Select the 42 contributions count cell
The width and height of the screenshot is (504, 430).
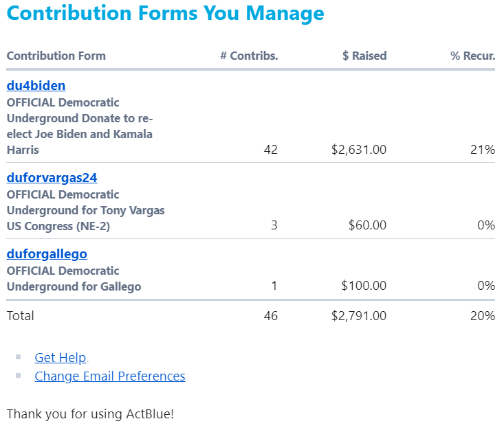tap(271, 150)
